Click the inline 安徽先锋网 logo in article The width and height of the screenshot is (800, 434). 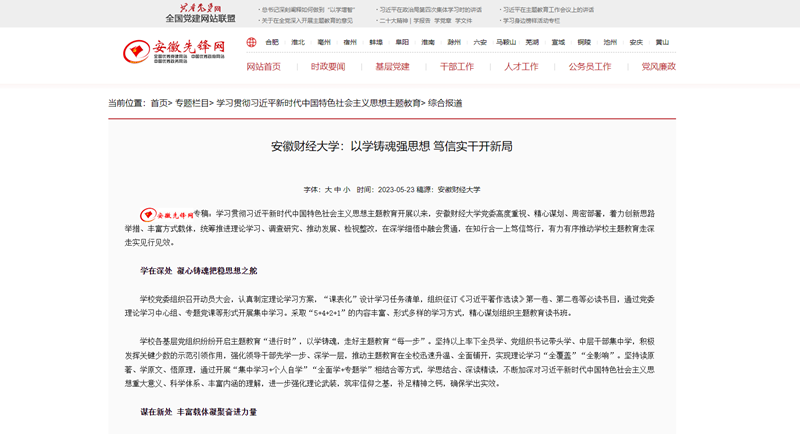click(x=166, y=214)
